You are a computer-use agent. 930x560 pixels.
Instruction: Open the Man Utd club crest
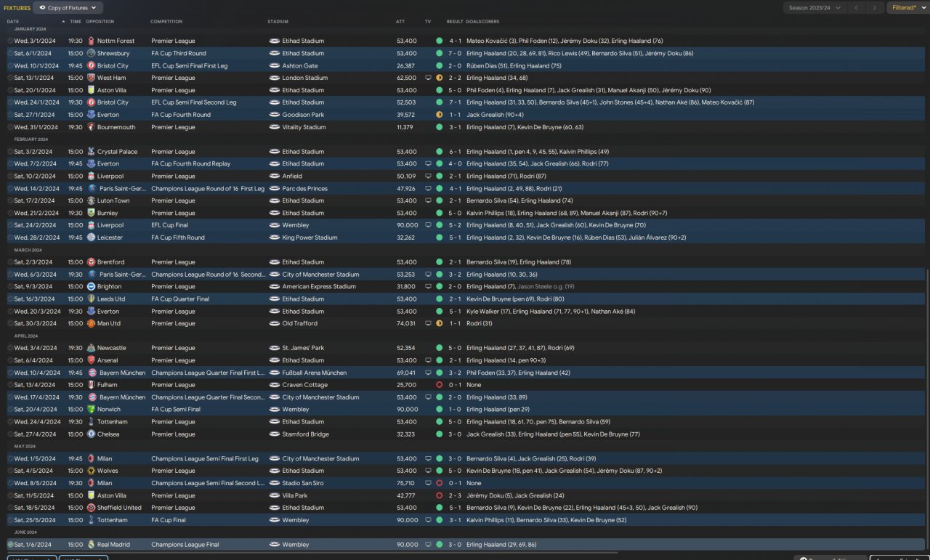(x=91, y=324)
